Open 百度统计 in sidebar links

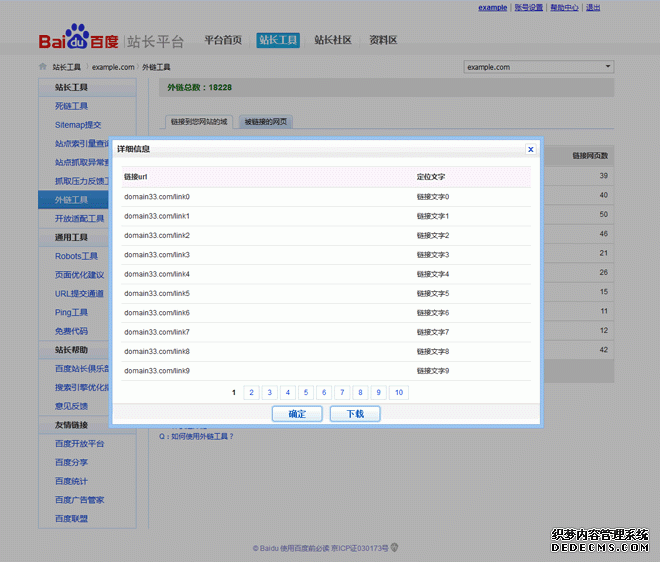(72, 481)
